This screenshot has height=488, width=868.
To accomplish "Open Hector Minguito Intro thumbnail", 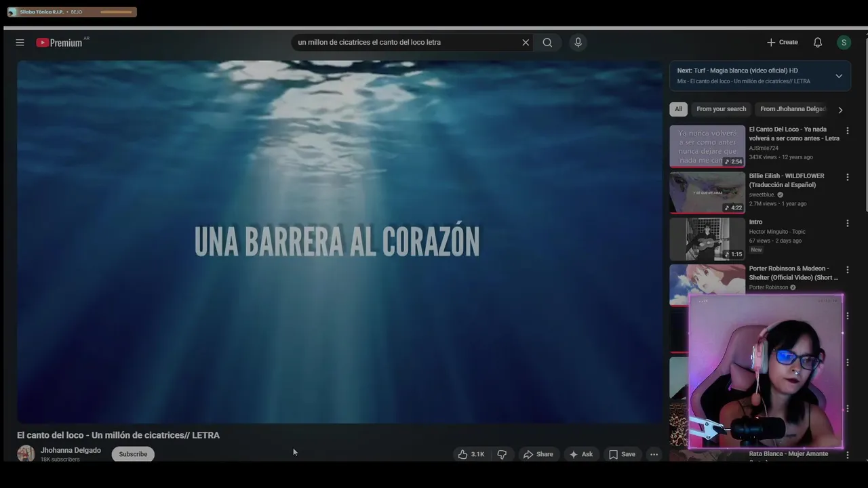I will [x=707, y=239].
